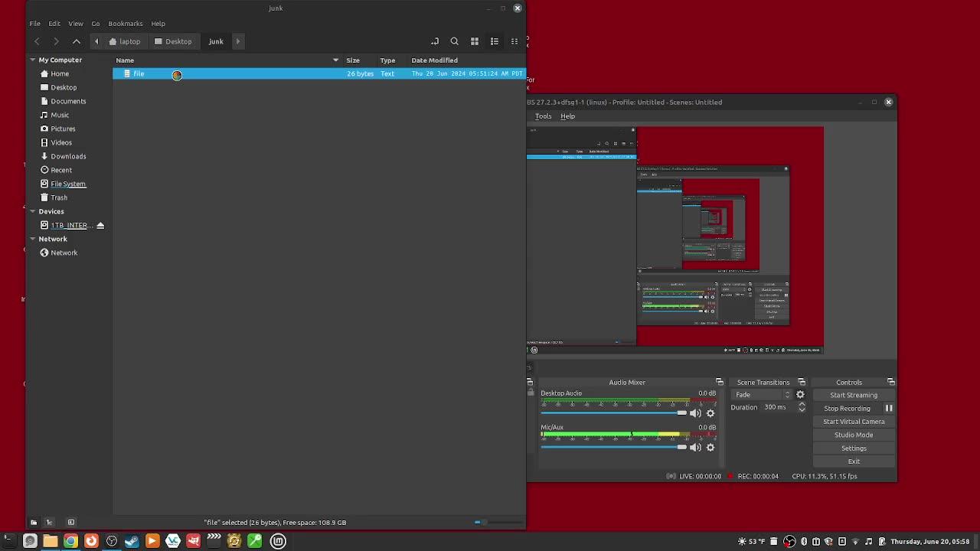Show tree view button in status bar
Screen dimensions: 980x551
(49, 523)
